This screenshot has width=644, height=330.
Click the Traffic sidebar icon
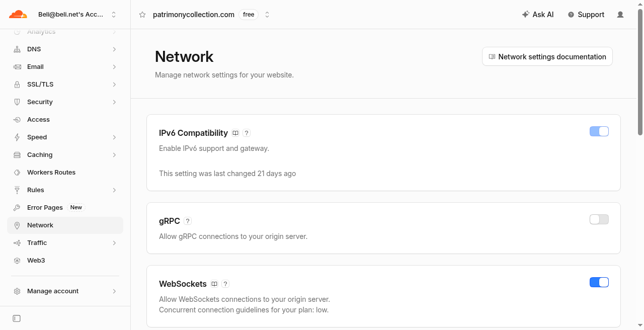[x=17, y=243]
